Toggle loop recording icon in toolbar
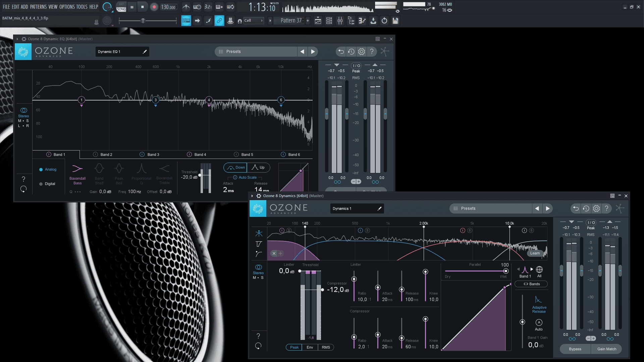This screenshot has height=362, width=644. click(230, 7)
